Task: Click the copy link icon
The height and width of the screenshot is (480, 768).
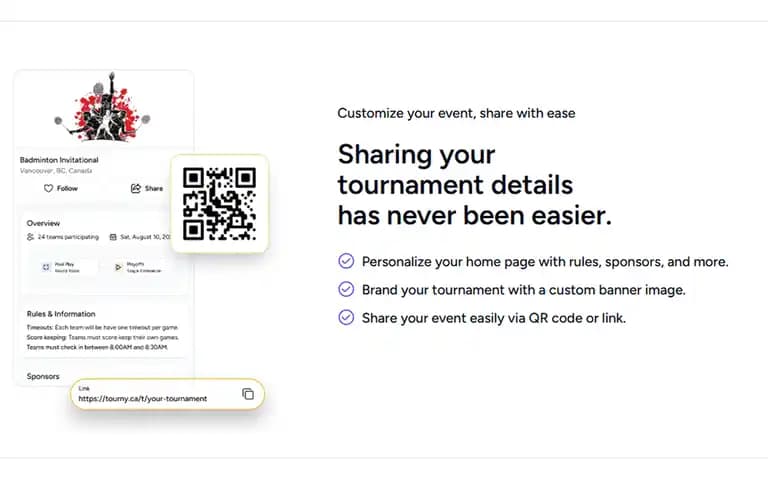Action: (x=248, y=394)
